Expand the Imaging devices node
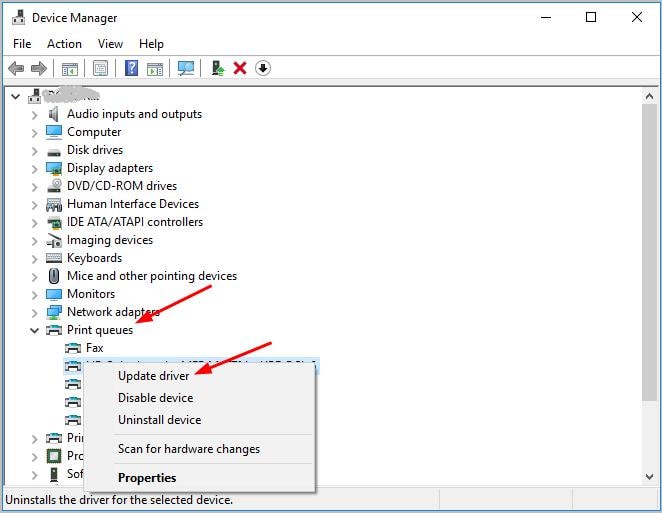This screenshot has width=662, height=513. [35, 241]
